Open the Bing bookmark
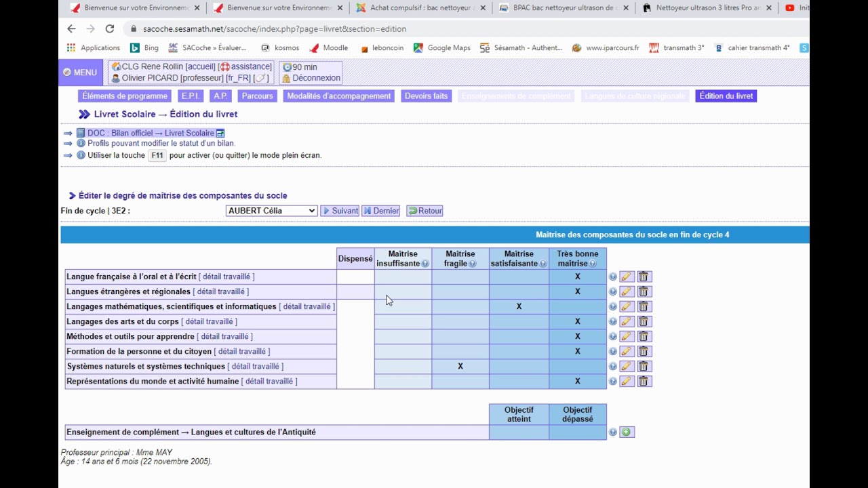 pos(144,48)
